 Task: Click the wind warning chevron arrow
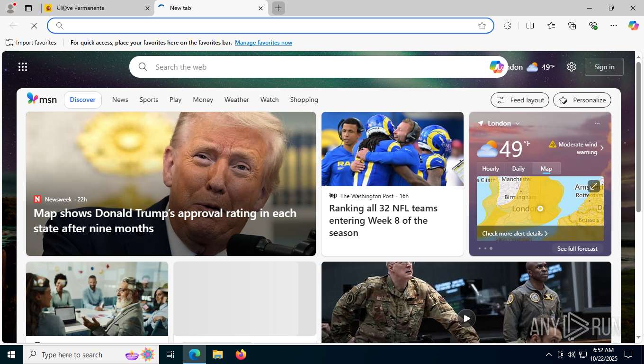coord(602,148)
